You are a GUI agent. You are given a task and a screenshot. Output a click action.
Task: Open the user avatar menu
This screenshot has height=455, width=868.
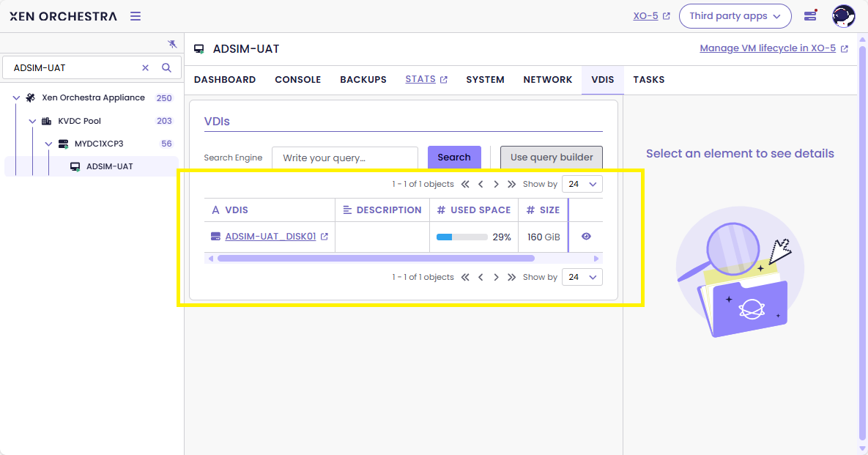(x=844, y=16)
